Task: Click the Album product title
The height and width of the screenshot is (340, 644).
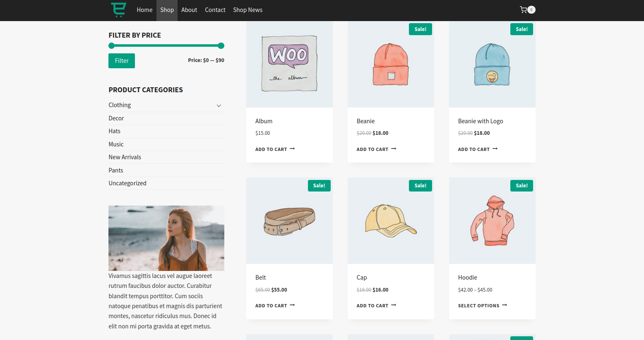Action: tap(264, 121)
